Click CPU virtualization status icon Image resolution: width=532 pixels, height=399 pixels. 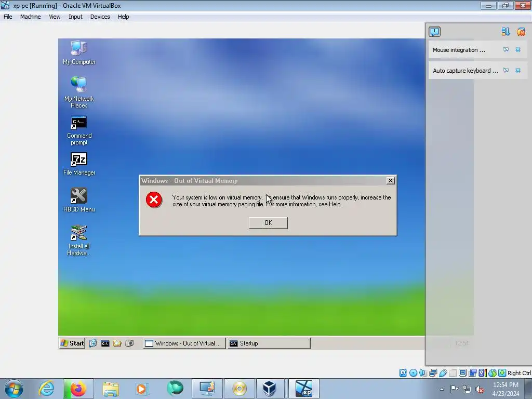point(482,373)
